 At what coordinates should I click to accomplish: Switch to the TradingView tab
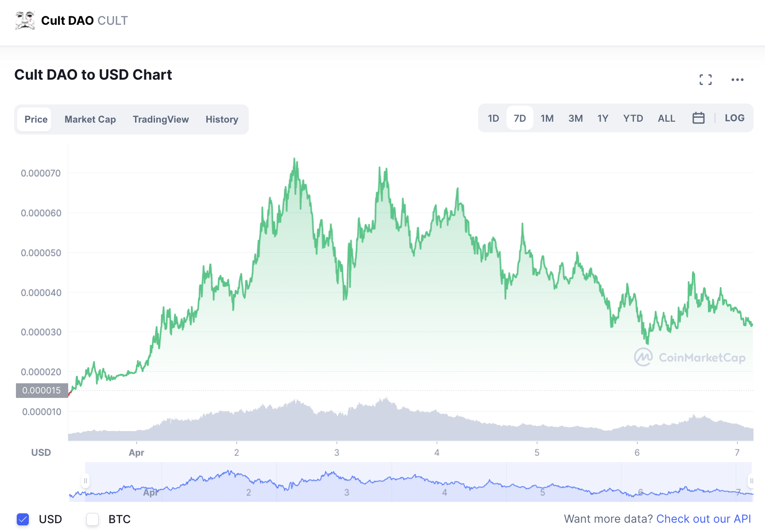(x=161, y=120)
